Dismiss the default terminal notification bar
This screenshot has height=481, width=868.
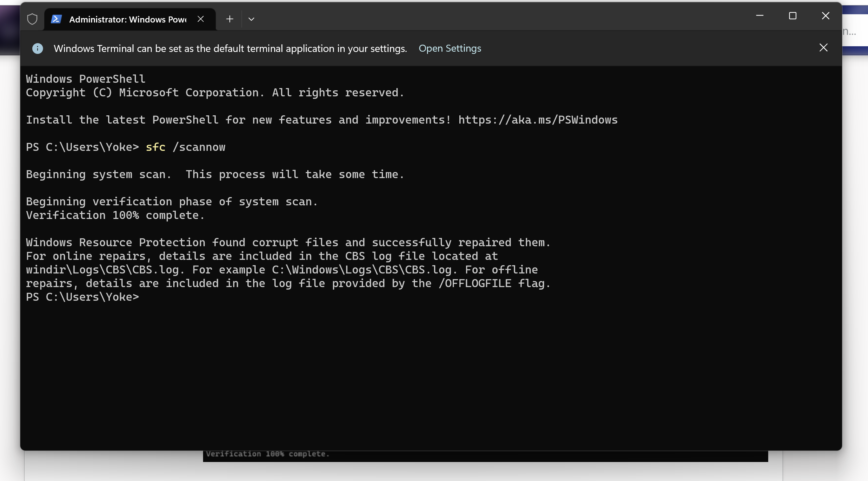pyautogui.click(x=823, y=48)
